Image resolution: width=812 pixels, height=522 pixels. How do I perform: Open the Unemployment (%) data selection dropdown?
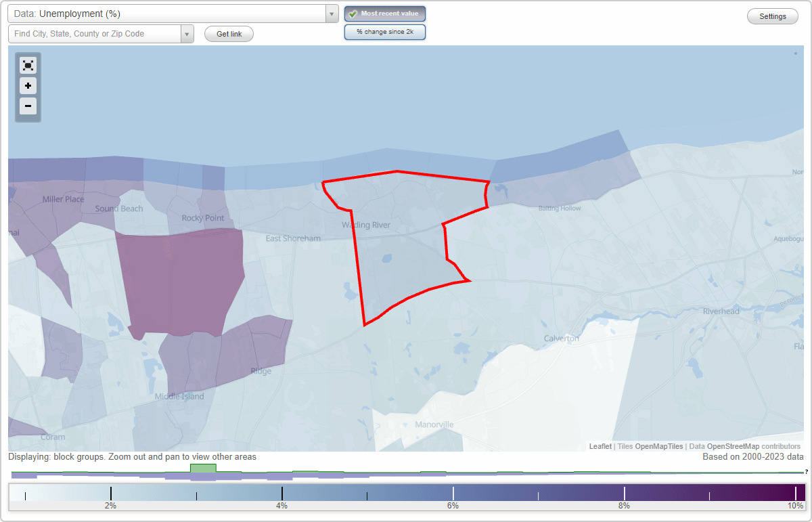(x=169, y=13)
